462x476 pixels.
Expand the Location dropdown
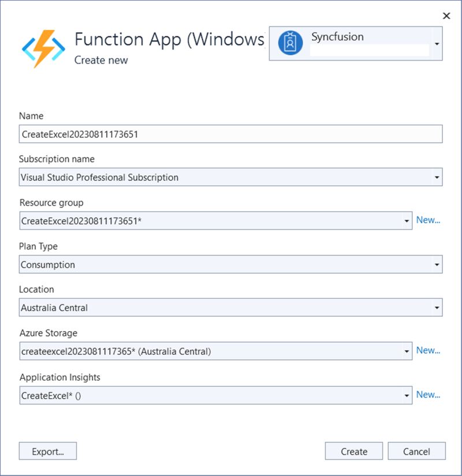click(437, 308)
